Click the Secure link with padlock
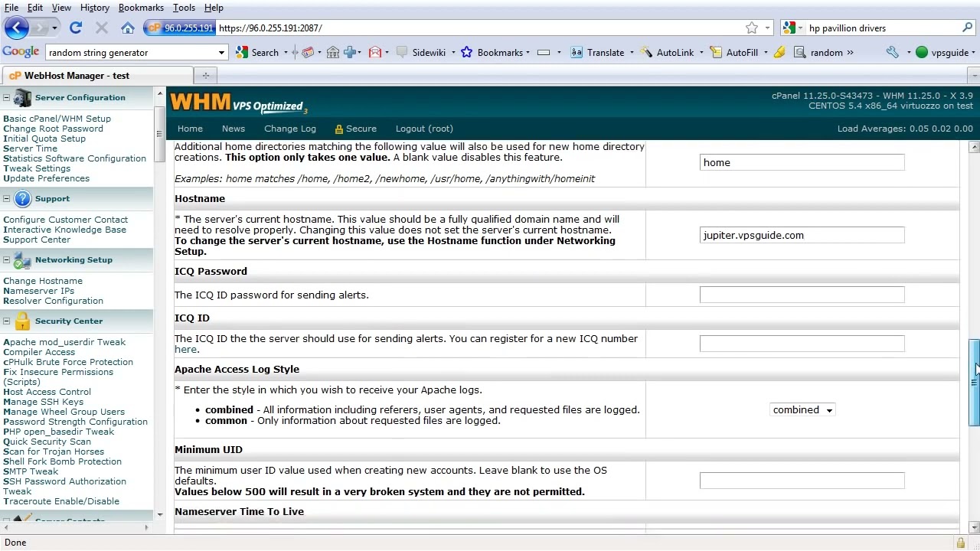 pyautogui.click(x=355, y=129)
